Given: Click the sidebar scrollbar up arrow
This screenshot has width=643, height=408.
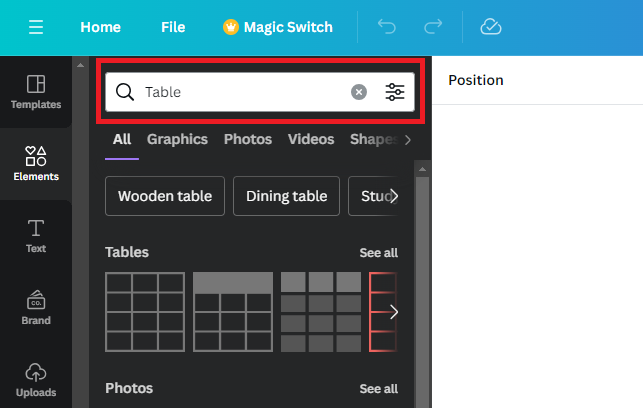Looking at the screenshot, I should (x=80, y=65).
